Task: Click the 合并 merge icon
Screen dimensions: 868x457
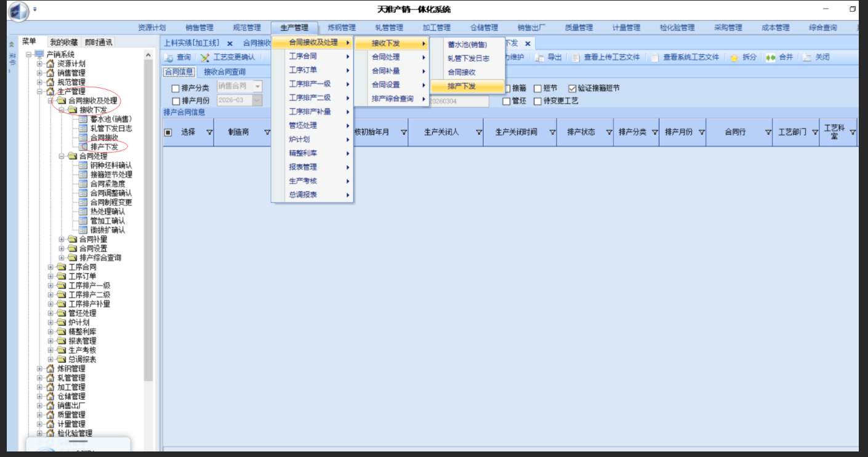Action: pyautogui.click(x=770, y=57)
